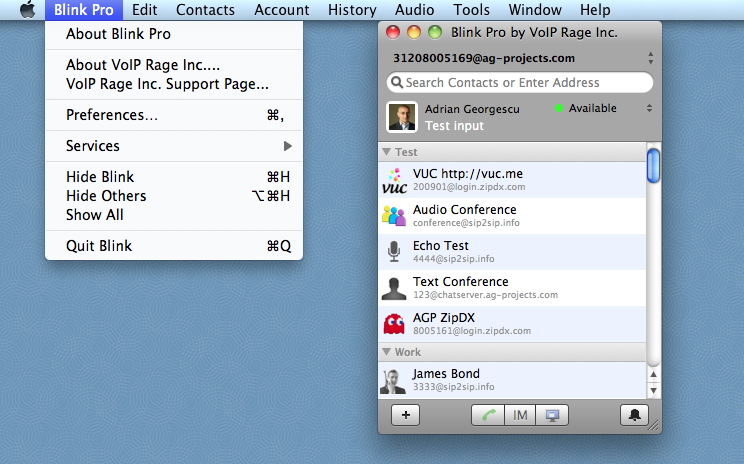Select the Text Conference contact
This screenshot has height=464, width=744.
coord(512,288)
